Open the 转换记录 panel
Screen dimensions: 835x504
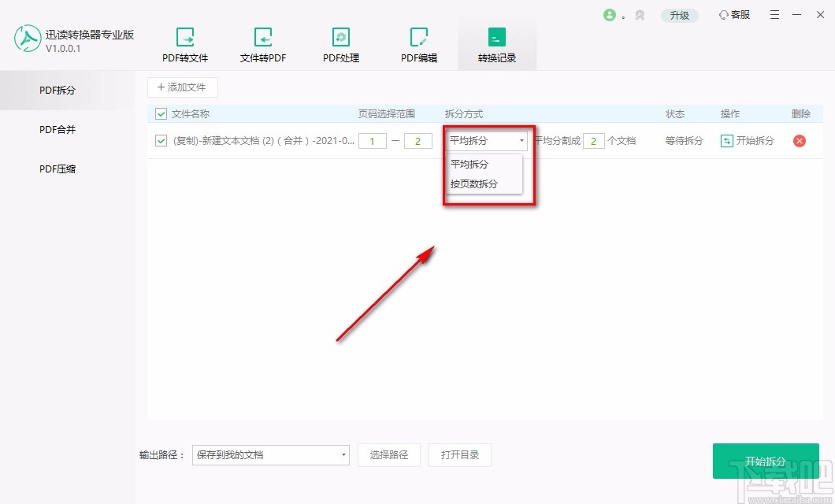tap(496, 43)
